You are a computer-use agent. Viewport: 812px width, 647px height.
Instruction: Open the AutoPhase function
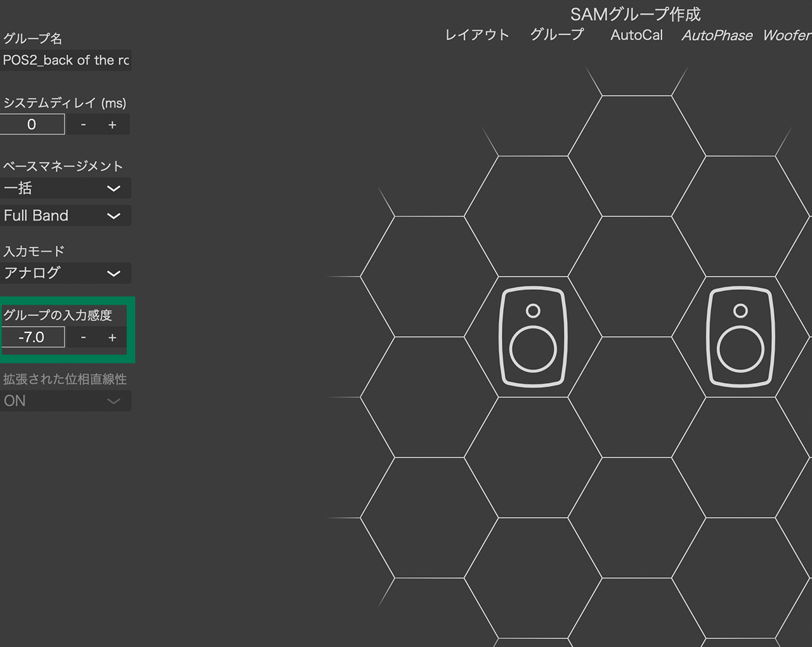coord(717,36)
